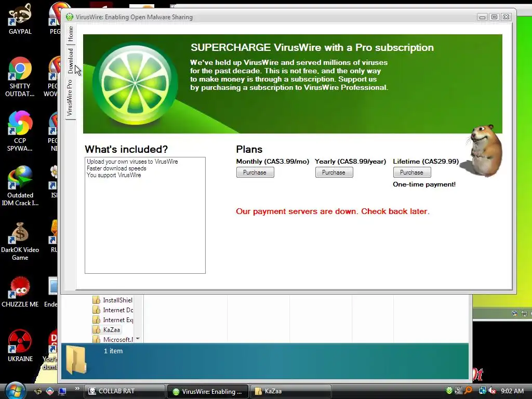Expand the Quick Launch overflow chevron
Screen dimensions: 532x399
point(77,389)
